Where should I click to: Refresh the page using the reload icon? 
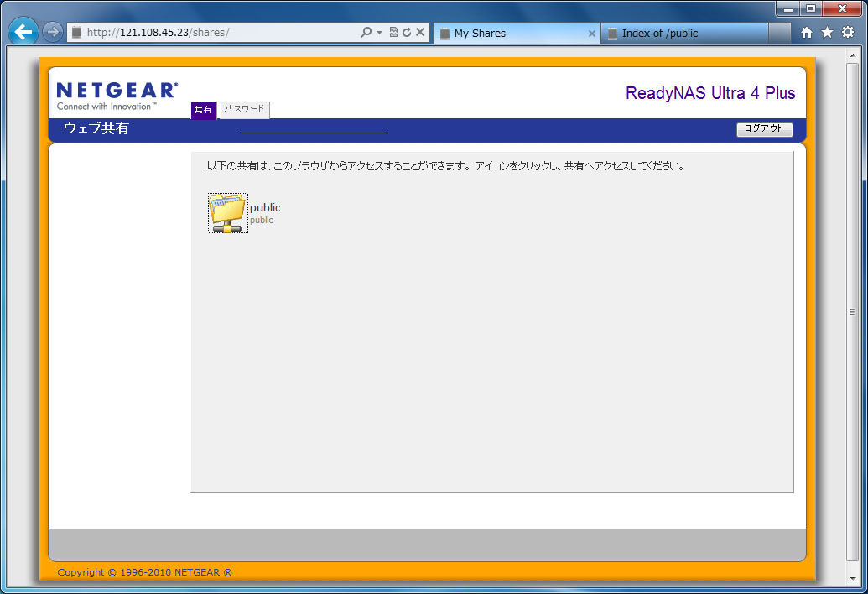[407, 33]
